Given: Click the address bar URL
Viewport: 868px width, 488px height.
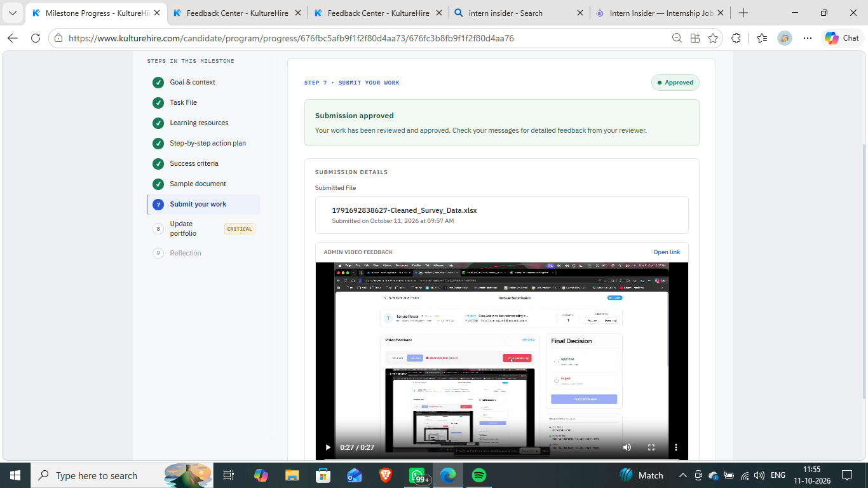Looking at the screenshot, I should coord(291,38).
